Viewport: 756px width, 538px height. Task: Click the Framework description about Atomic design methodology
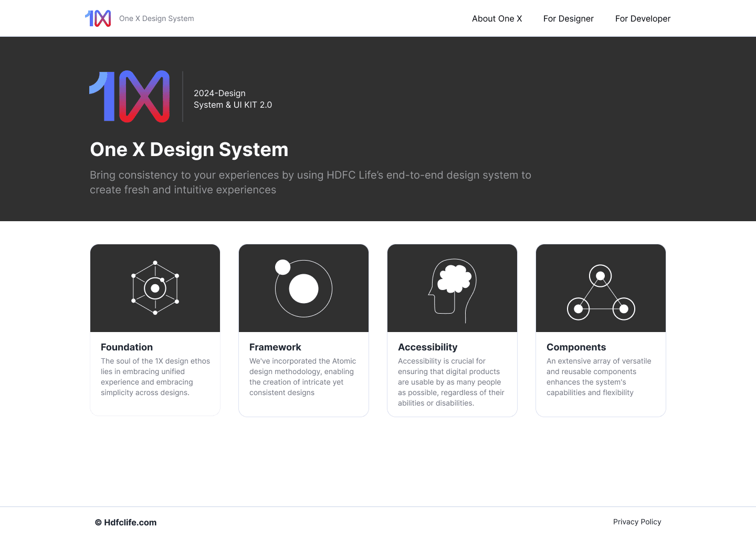[x=302, y=377]
